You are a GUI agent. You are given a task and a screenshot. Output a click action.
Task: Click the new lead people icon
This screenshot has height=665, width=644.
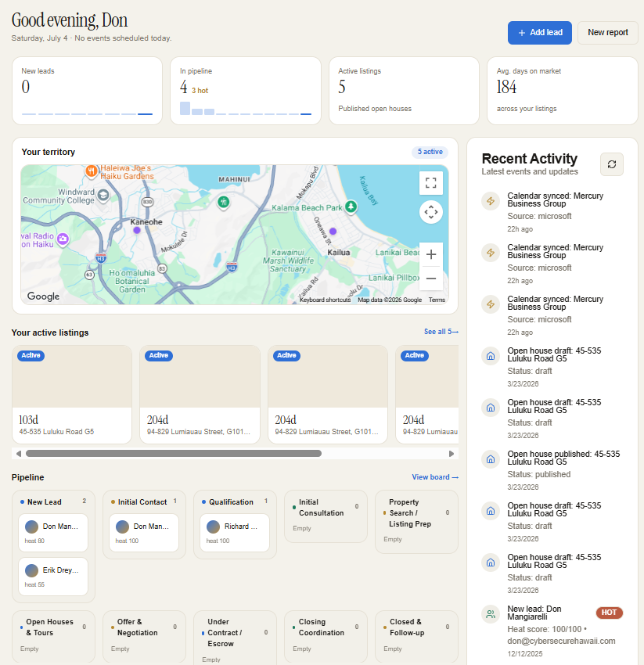pyautogui.click(x=491, y=613)
